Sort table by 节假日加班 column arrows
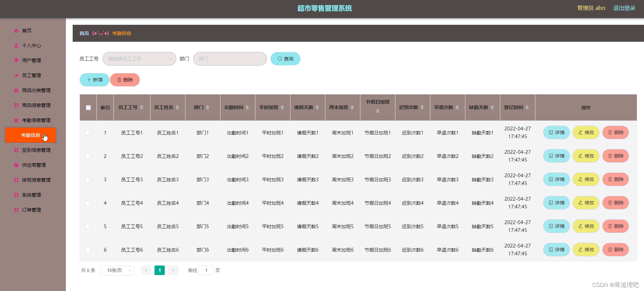The height and width of the screenshot is (291, 644). (378, 111)
